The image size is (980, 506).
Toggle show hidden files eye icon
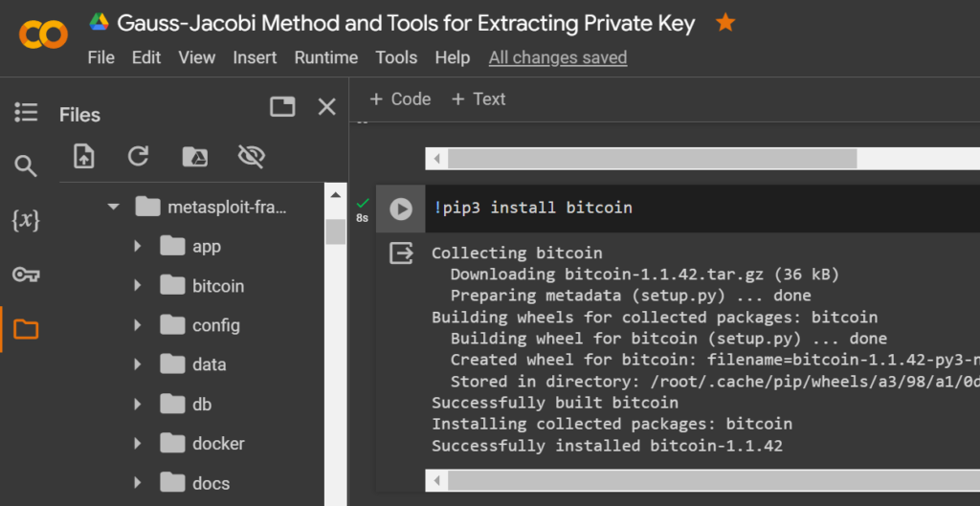tap(252, 156)
